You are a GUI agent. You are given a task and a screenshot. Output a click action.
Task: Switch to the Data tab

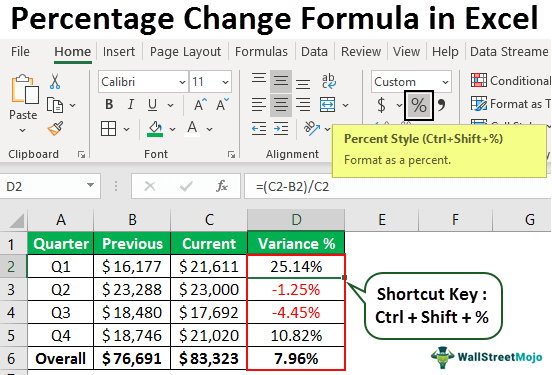tap(314, 52)
